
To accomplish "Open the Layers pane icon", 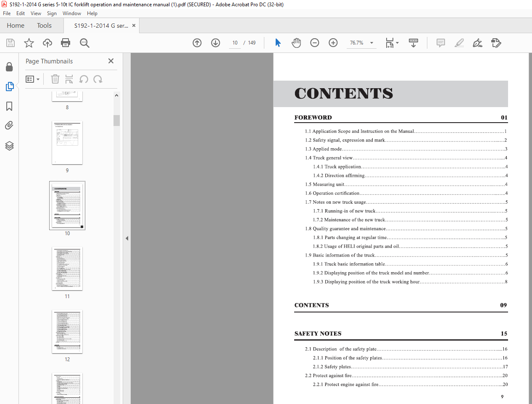I will pos(9,146).
